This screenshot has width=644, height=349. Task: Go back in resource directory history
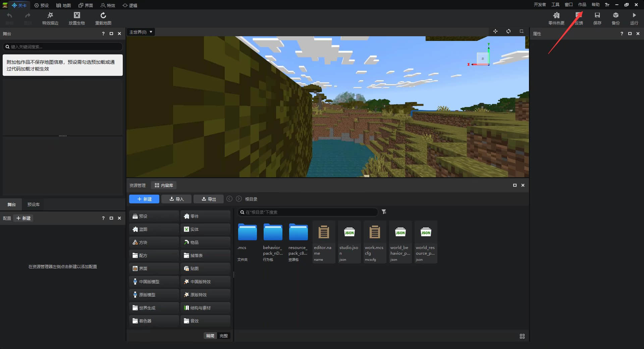229,199
